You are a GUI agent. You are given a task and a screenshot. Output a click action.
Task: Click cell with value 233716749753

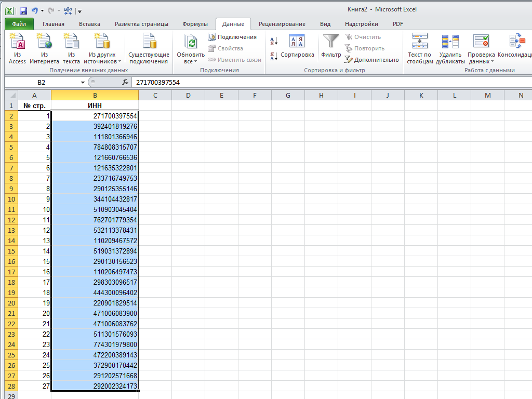[95, 179]
